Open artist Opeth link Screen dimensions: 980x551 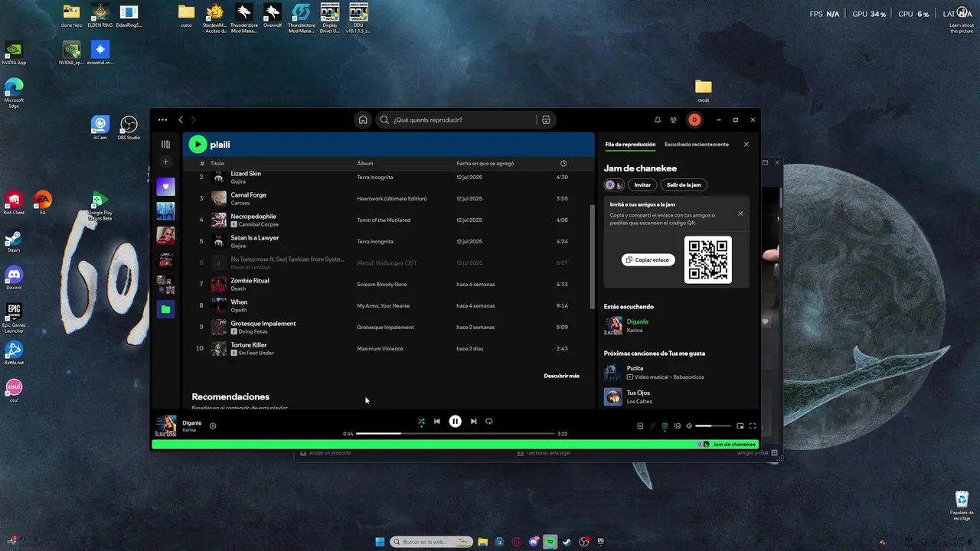point(239,310)
